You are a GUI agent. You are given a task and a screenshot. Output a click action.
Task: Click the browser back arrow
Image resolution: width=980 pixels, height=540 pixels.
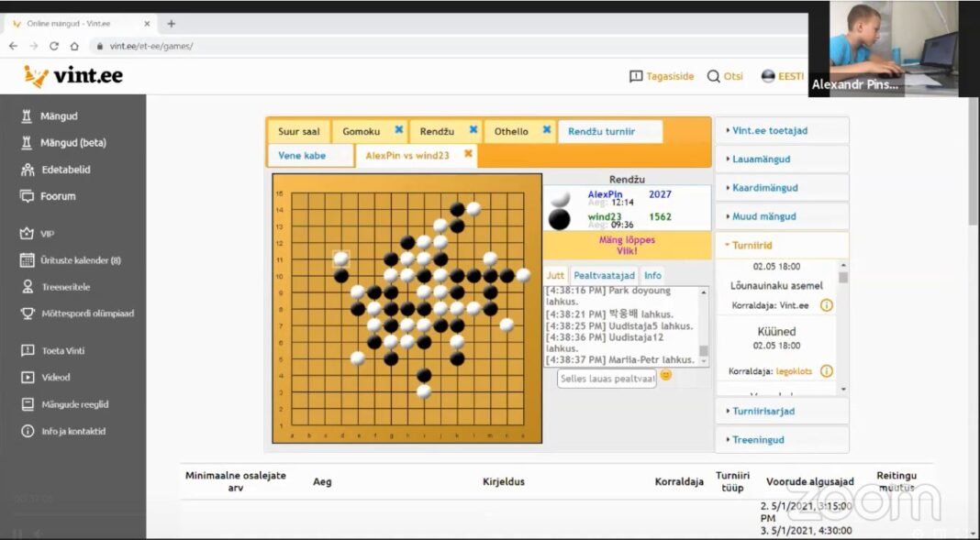pyautogui.click(x=13, y=46)
